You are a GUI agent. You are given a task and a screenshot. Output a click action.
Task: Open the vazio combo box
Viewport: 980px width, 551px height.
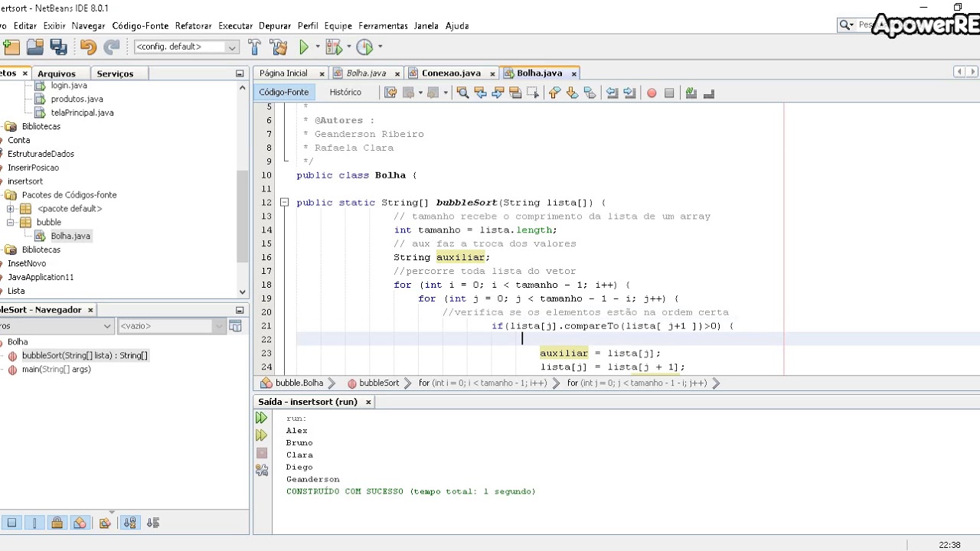(x=172, y=326)
